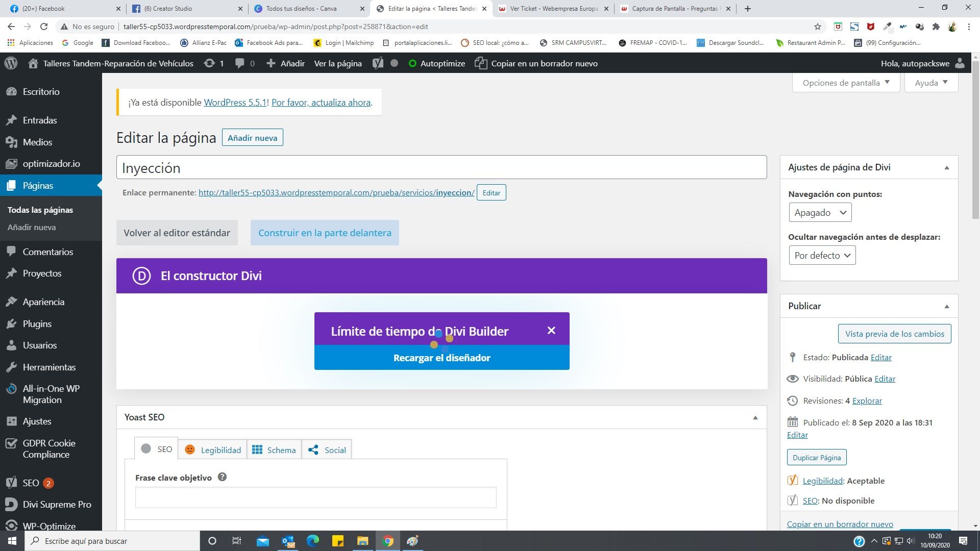Open the Ocultar navegación dropdown set to Por defecto

click(x=822, y=256)
